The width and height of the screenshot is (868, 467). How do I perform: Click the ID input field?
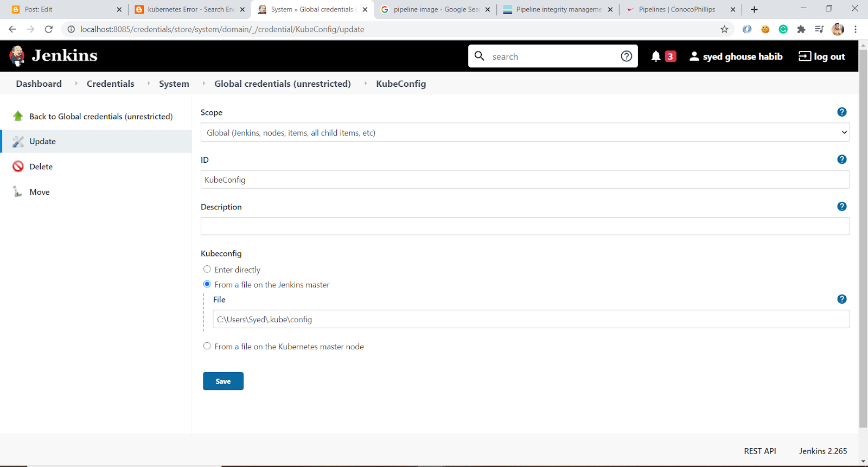coord(525,180)
